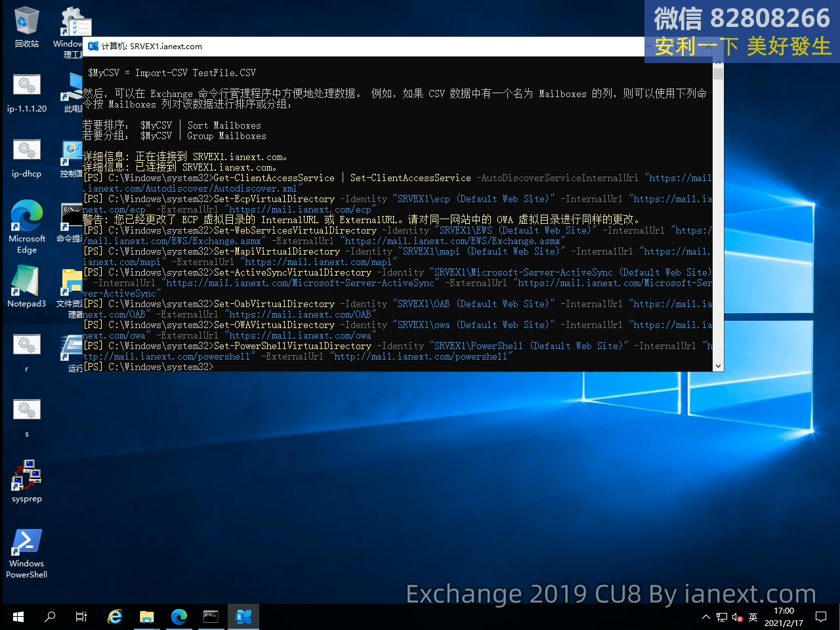Image resolution: width=840 pixels, height=630 pixels.
Task: Open the sysprep desktop shortcut
Action: [x=27, y=482]
